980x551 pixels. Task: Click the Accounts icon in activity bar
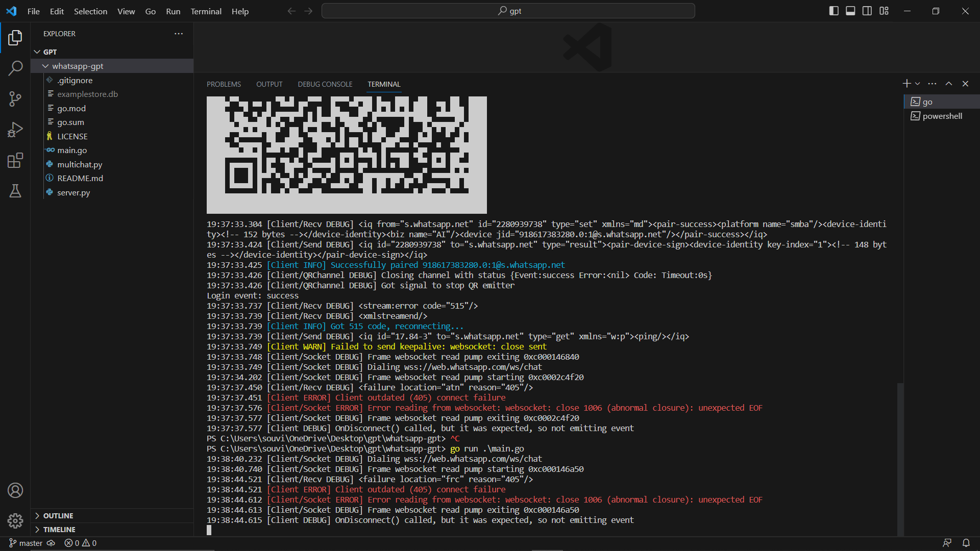click(x=15, y=490)
